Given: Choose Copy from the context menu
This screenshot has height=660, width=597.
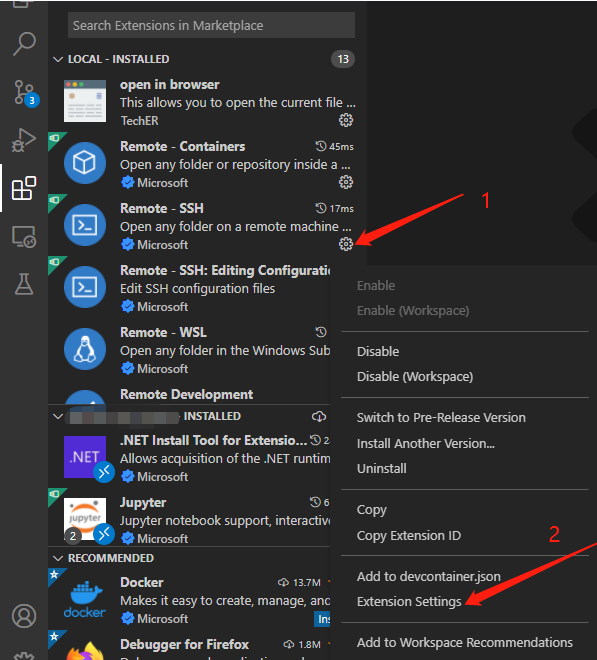Looking at the screenshot, I should coord(371,510).
